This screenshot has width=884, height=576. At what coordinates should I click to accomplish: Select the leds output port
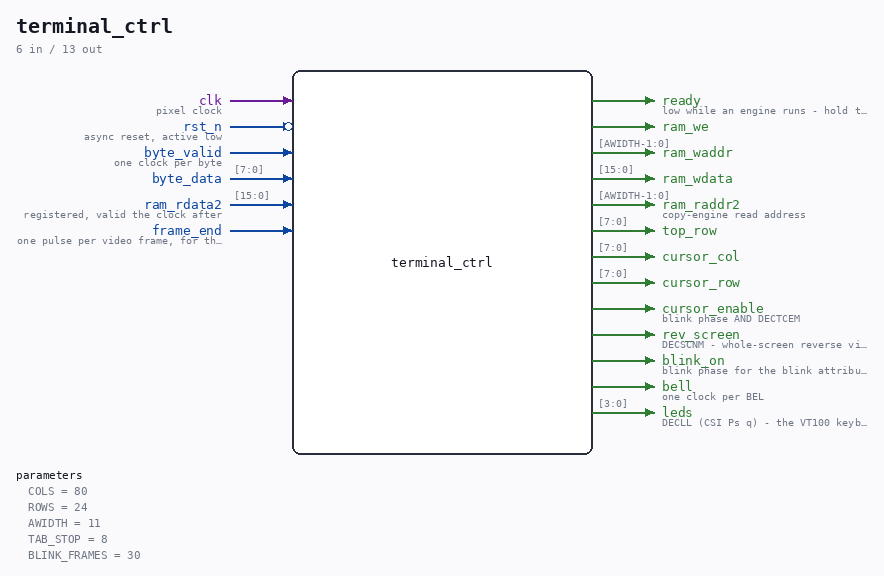677,412
